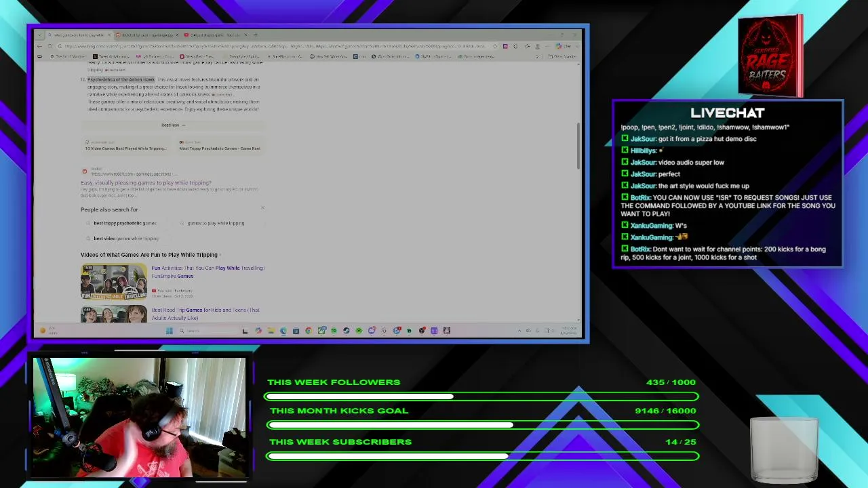Show hidden system tray icons
The image size is (868, 488).
point(519,331)
